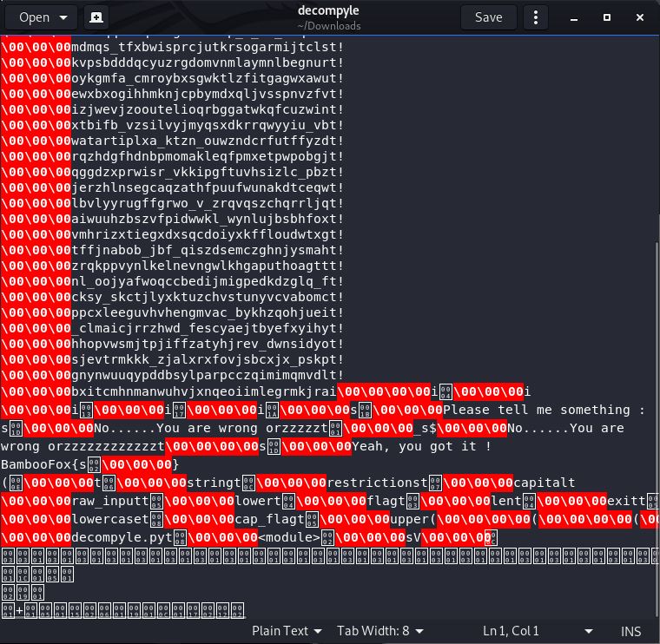The height and width of the screenshot is (644, 660).
Task: Click the line starting with ppcxleeguvhvheng
Action: click(172, 312)
